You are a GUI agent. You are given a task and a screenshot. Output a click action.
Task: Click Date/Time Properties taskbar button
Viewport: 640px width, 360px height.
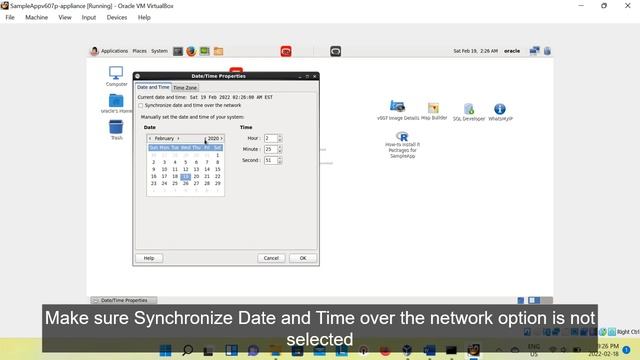pos(124,300)
